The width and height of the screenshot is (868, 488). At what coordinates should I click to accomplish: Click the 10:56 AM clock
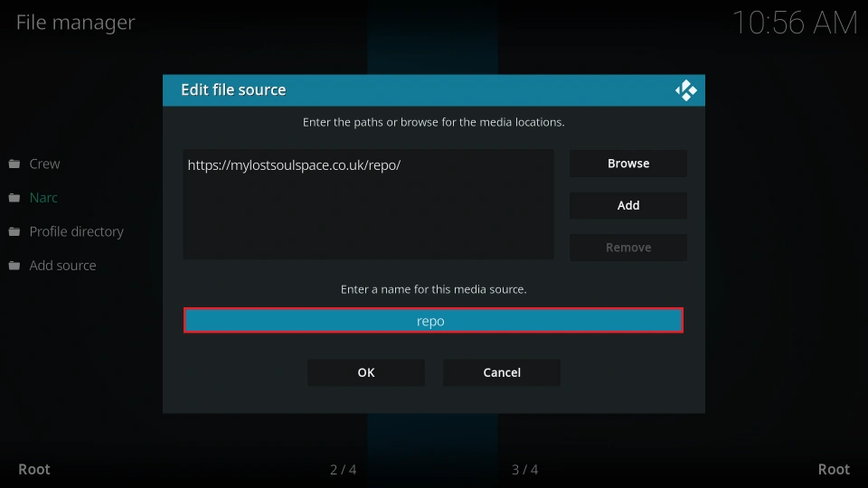[795, 23]
